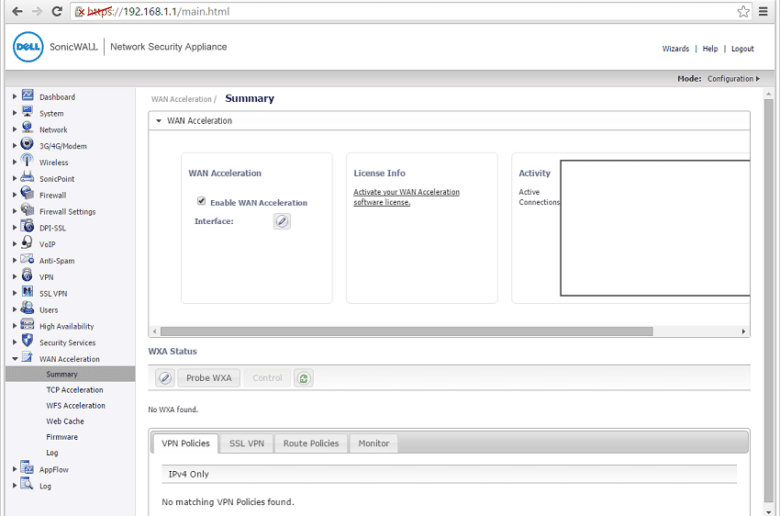Open TCP Acceleration submenu item

[x=75, y=390]
